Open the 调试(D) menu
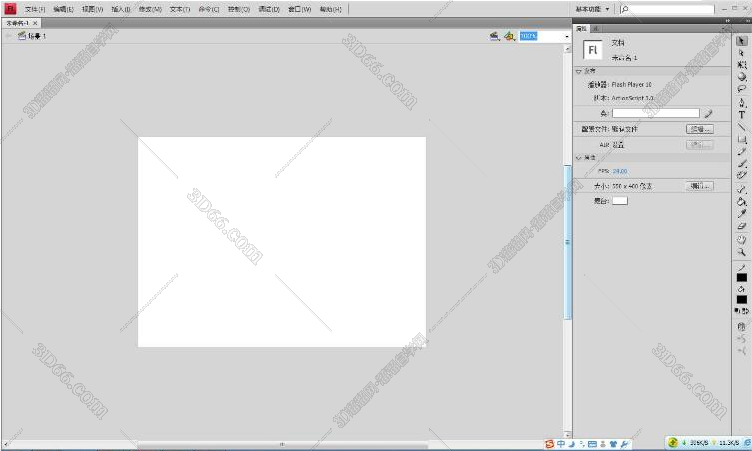The width and height of the screenshot is (752, 451). (x=269, y=9)
